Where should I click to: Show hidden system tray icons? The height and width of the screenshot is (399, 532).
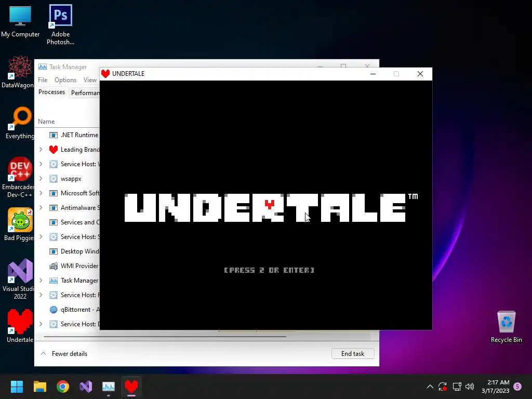pos(430,387)
